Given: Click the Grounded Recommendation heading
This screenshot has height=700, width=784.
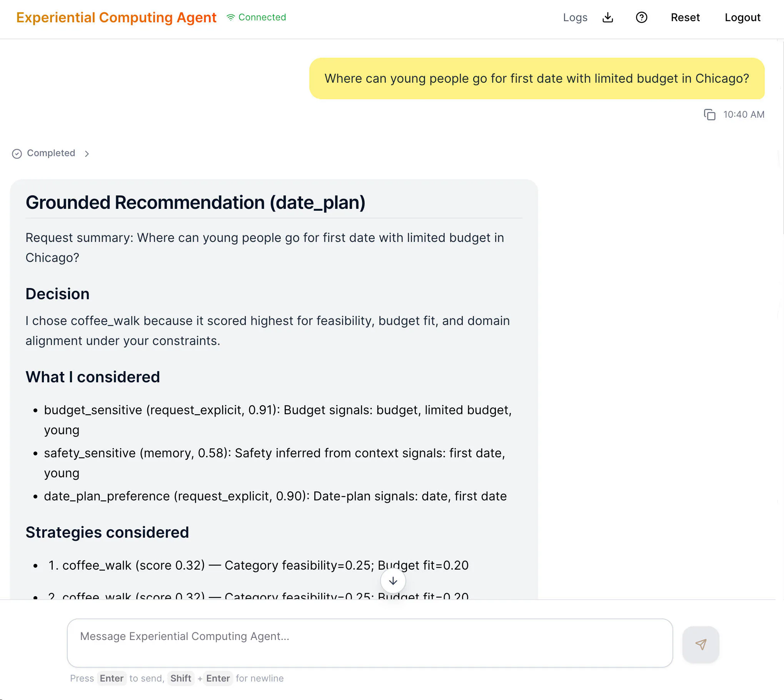Looking at the screenshot, I should point(195,202).
